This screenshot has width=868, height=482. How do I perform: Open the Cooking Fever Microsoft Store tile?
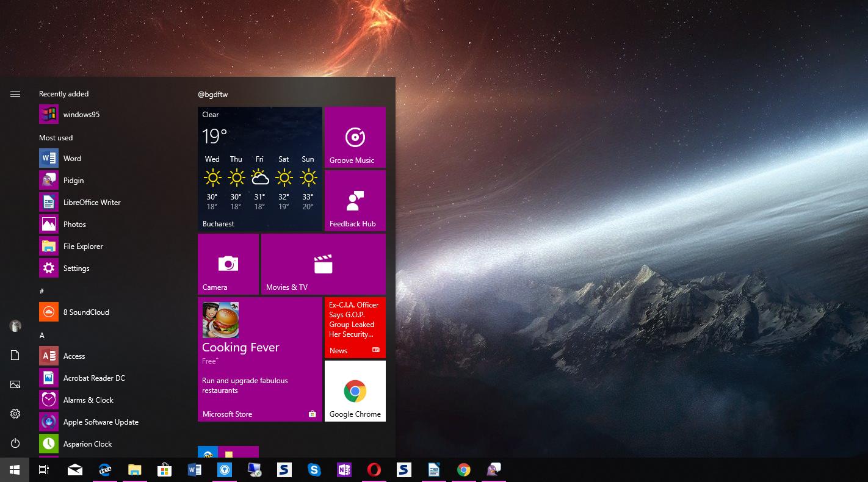[260, 359]
